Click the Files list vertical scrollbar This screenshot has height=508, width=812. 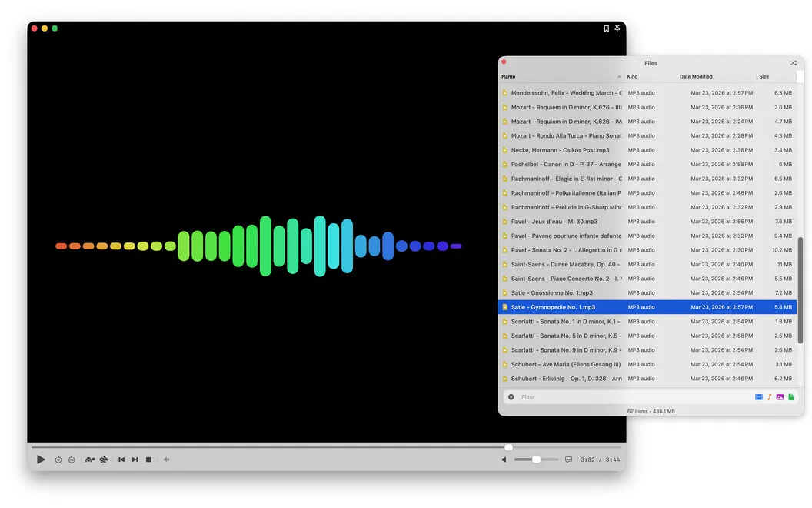[800, 290]
